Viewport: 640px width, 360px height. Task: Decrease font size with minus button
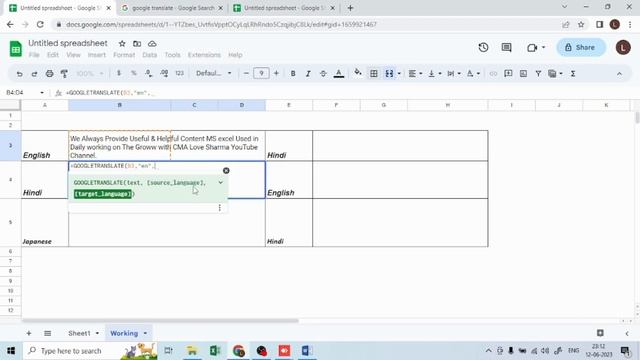coord(246,73)
